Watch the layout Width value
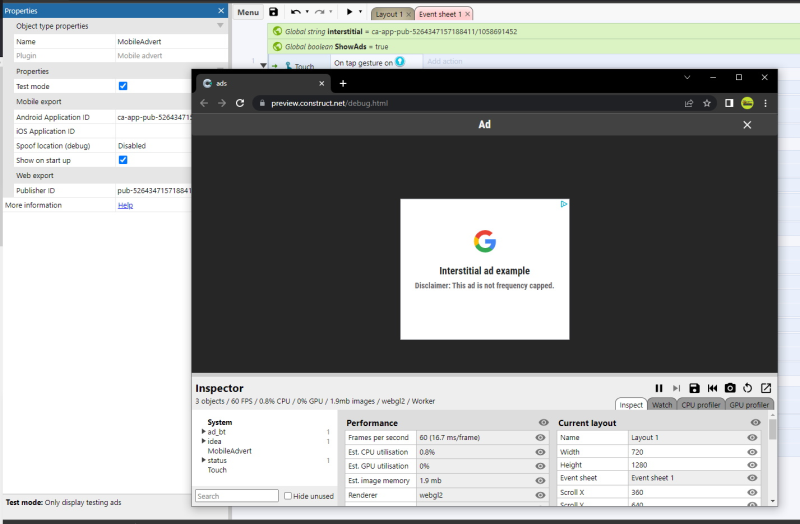Image resolution: width=800 pixels, height=524 pixels. coord(752,452)
